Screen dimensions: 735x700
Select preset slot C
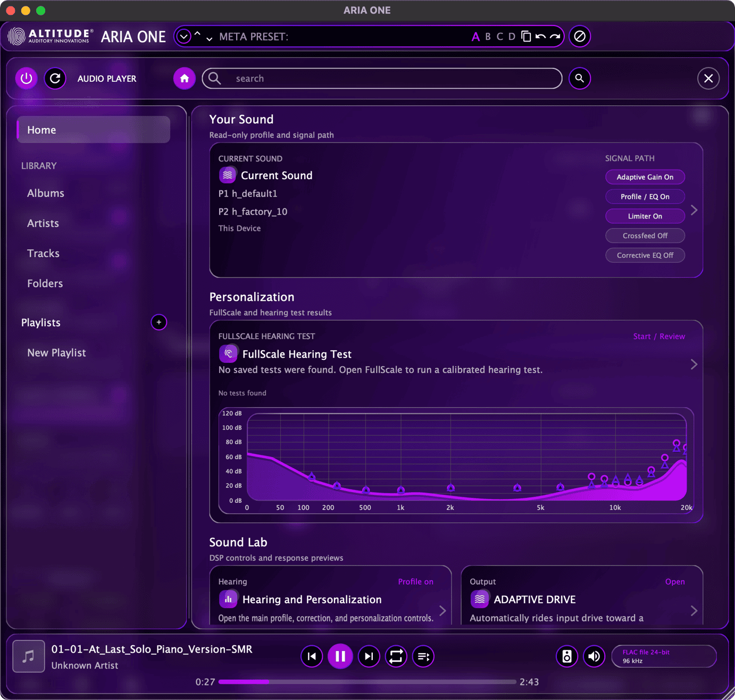coord(499,37)
